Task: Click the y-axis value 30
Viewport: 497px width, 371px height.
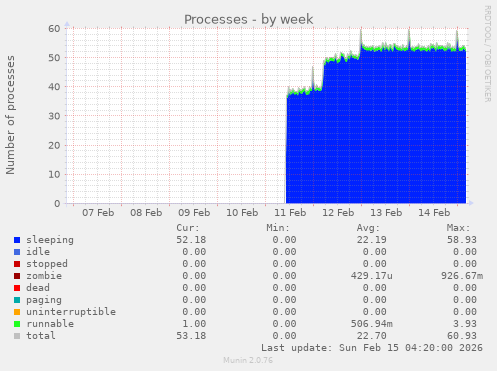Action: coord(54,116)
